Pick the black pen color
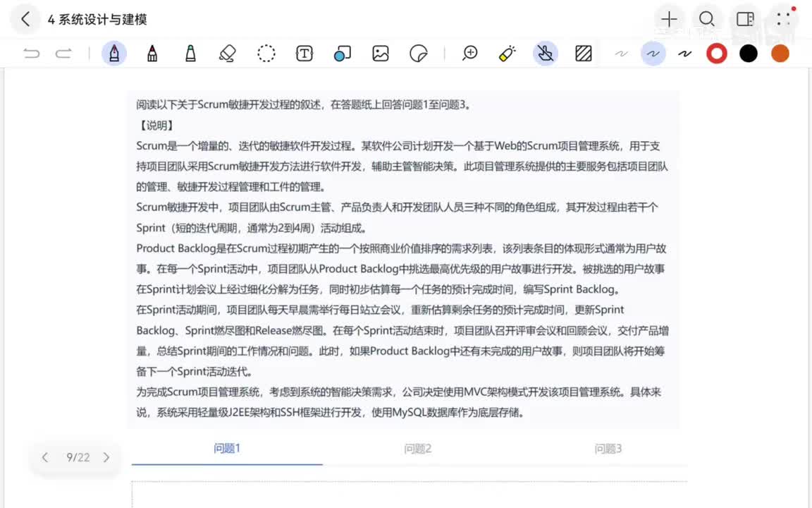The width and height of the screenshot is (812, 508). [749, 54]
